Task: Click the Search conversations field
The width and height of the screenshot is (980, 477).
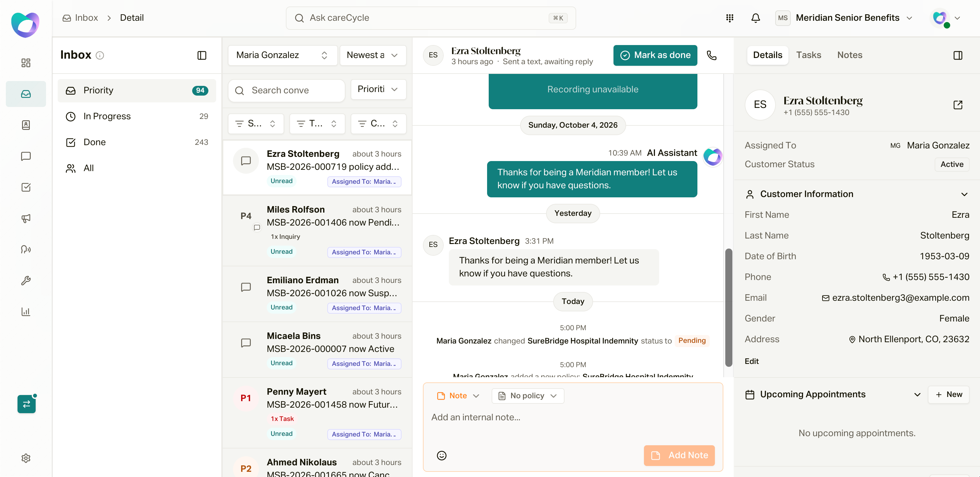Action: (x=286, y=90)
